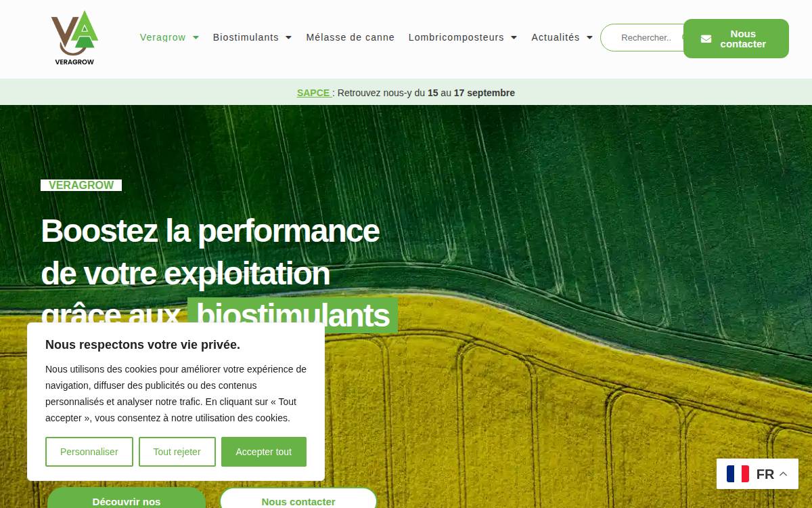Click the Veragrow logo in header
Screen dimensions: 812x508
tap(74, 38)
